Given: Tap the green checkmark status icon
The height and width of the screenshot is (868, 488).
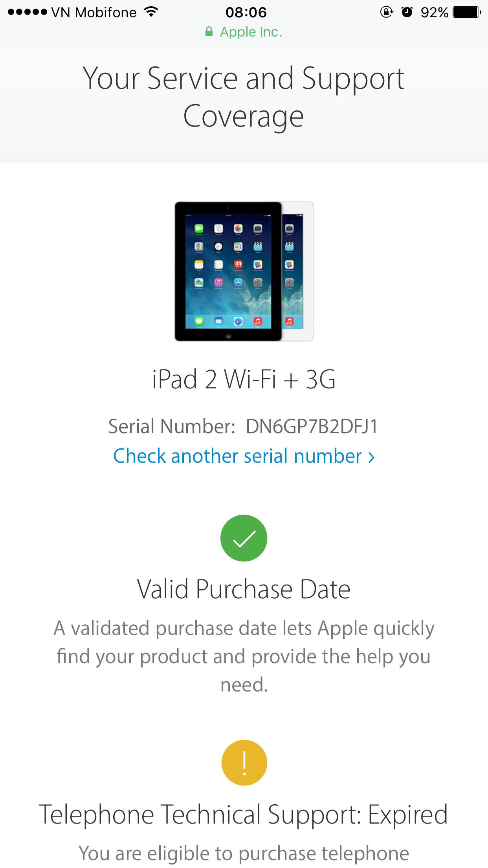Looking at the screenshot, I should pos(244,538).
